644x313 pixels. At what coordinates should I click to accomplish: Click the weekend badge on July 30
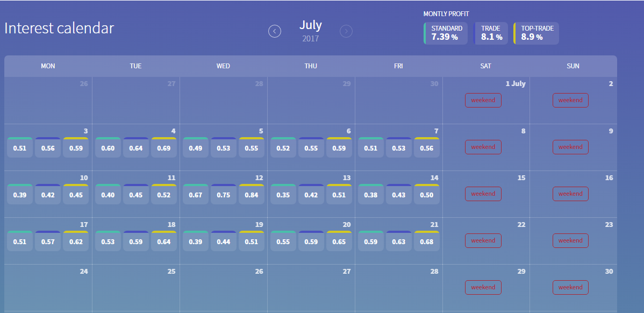[570, 287]
